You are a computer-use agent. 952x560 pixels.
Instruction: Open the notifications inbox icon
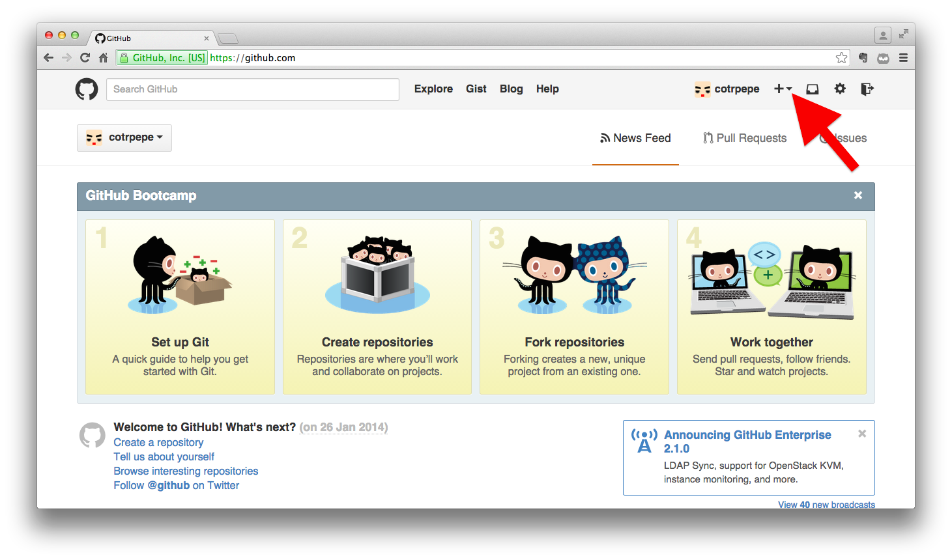point(811,89)
